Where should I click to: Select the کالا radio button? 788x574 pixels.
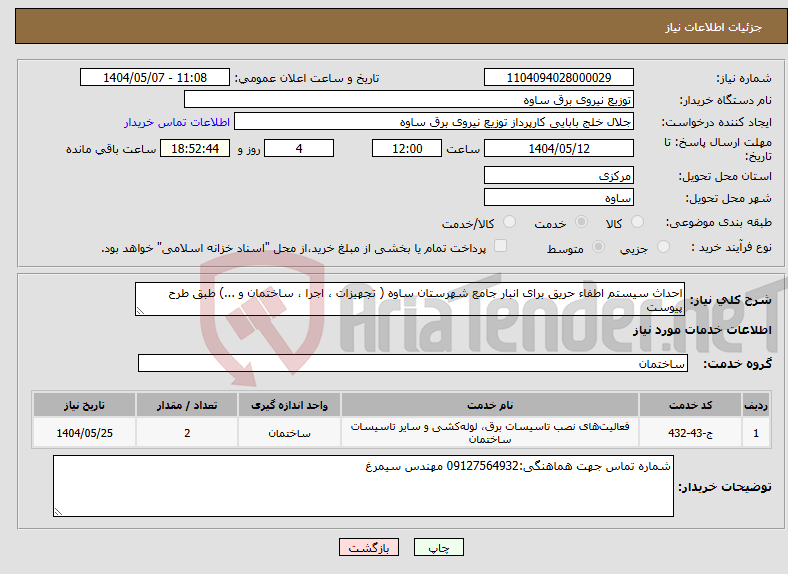pyautogui.click(x=637, y=222)
